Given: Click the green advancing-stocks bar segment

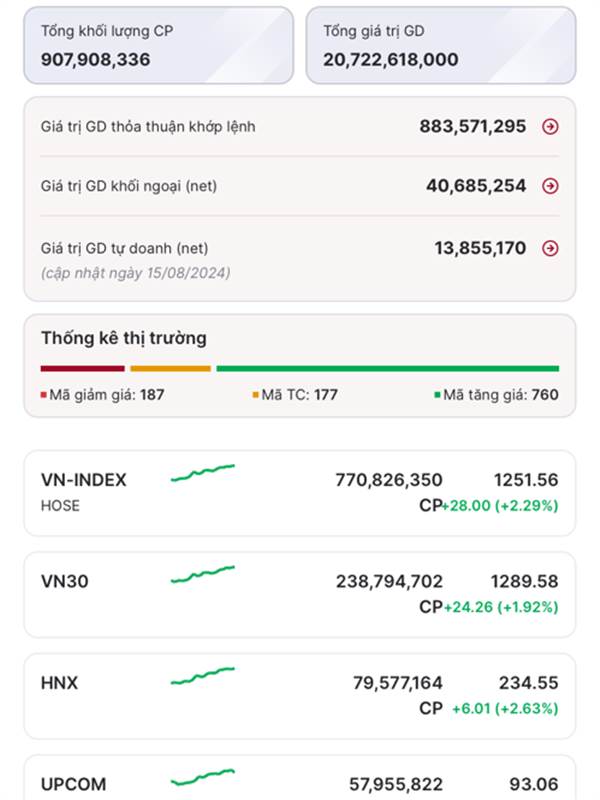Looking at the screenshot, I should pos(388,368).
